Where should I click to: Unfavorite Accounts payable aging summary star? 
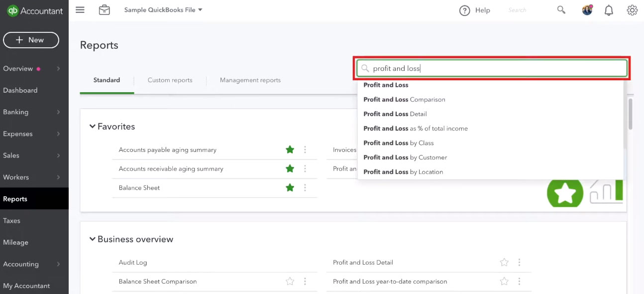(290, 149)
